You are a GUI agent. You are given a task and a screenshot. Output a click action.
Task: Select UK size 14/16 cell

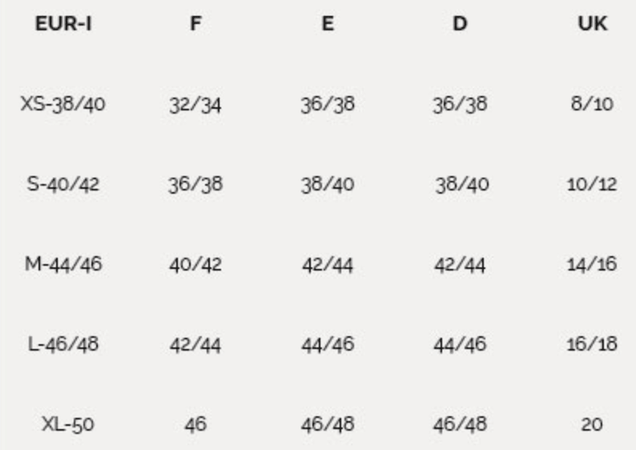coord(591,264)
